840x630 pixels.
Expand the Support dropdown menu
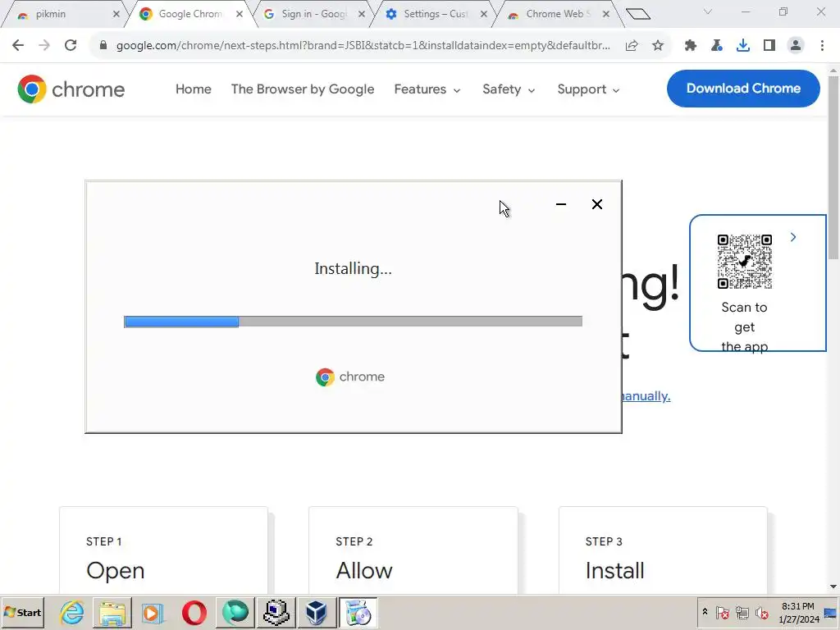[588, 89]
